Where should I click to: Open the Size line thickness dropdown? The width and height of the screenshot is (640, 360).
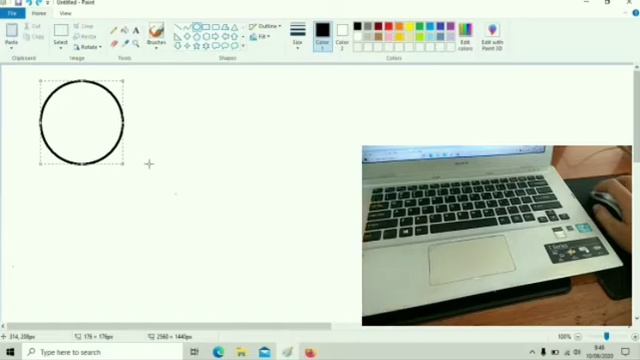(x=298, y=36)
